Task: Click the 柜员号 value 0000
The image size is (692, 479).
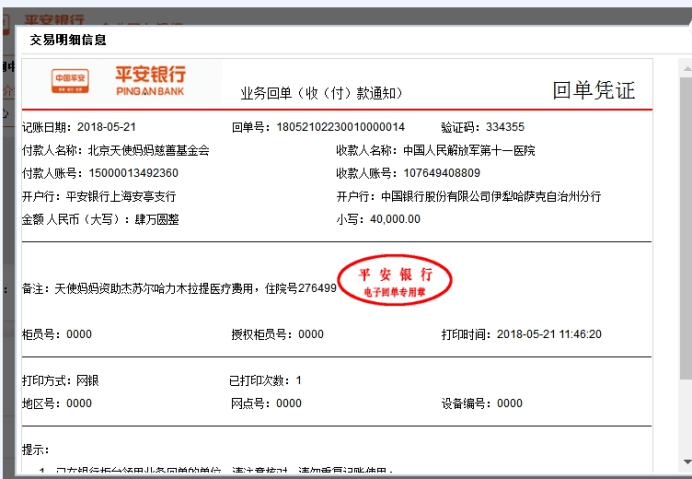Action: point(79,334)
